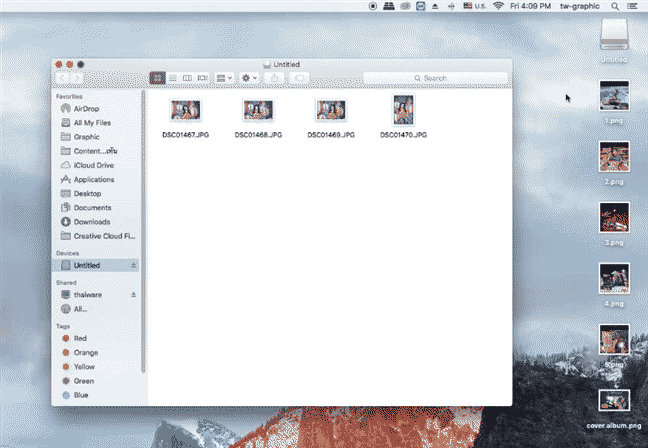The width and height of the screenshot is (648, 448).
Task: Select the DSC01468.JPG thumbnail
Action: (258, 110)
